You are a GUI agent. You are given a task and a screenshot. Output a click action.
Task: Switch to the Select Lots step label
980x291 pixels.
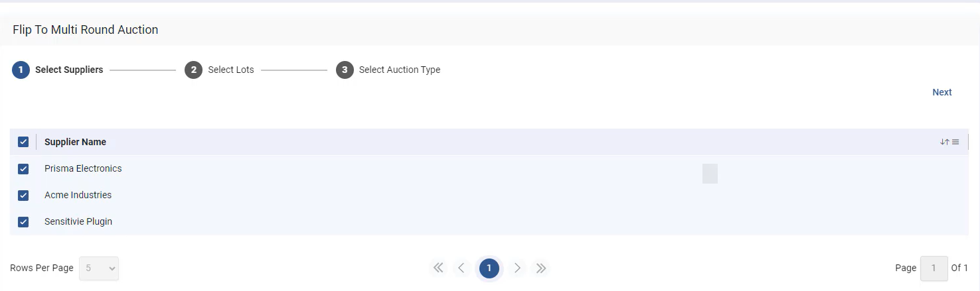(231, 70)
